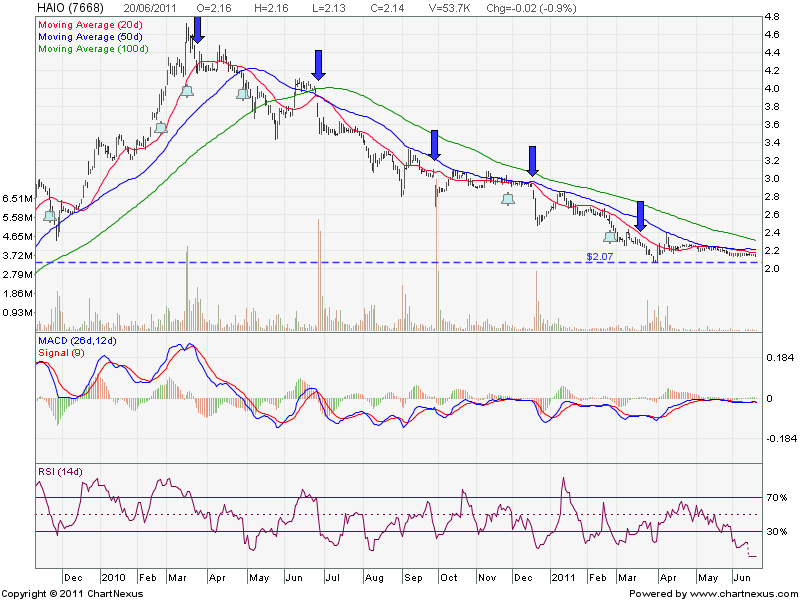This screenshot has height=600, width=800.
Task: Select the Signal (9) indicator label
Action: 61,353
